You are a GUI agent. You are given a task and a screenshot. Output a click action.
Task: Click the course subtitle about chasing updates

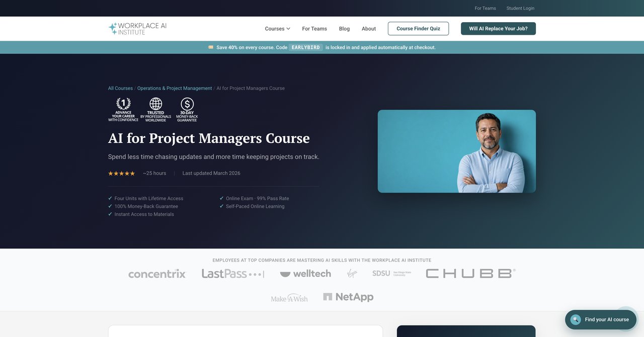(x=214, y=157)
